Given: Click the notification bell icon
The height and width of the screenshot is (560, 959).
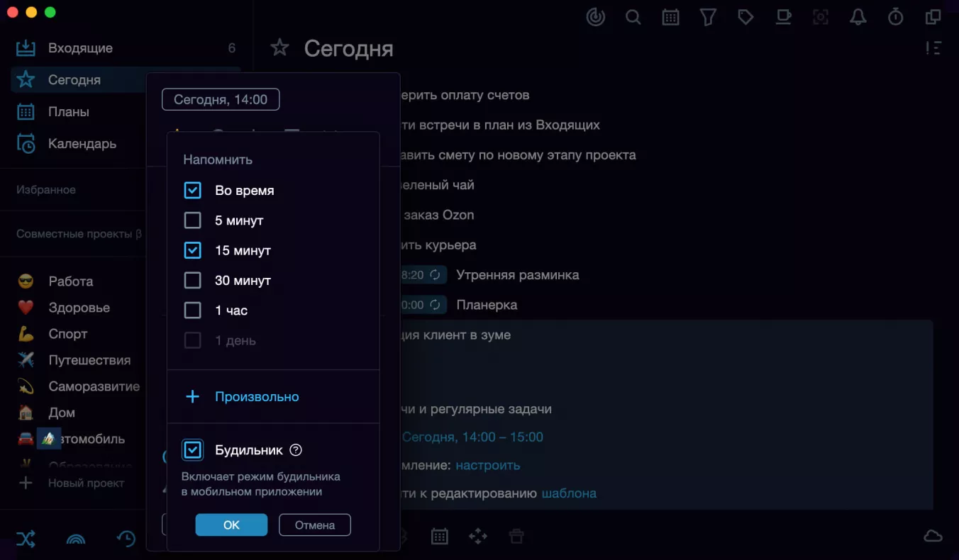Looking at the screenshot, I should click(x=858, y=17).
